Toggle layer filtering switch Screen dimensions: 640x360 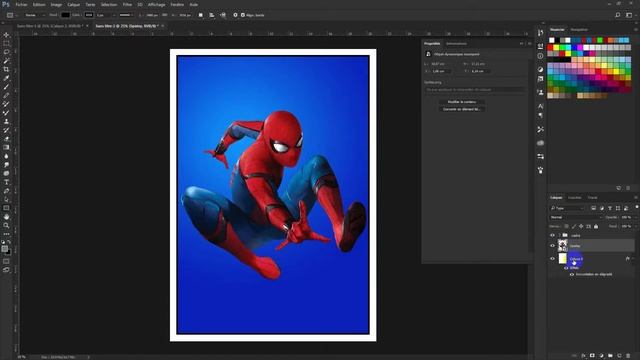637,207
